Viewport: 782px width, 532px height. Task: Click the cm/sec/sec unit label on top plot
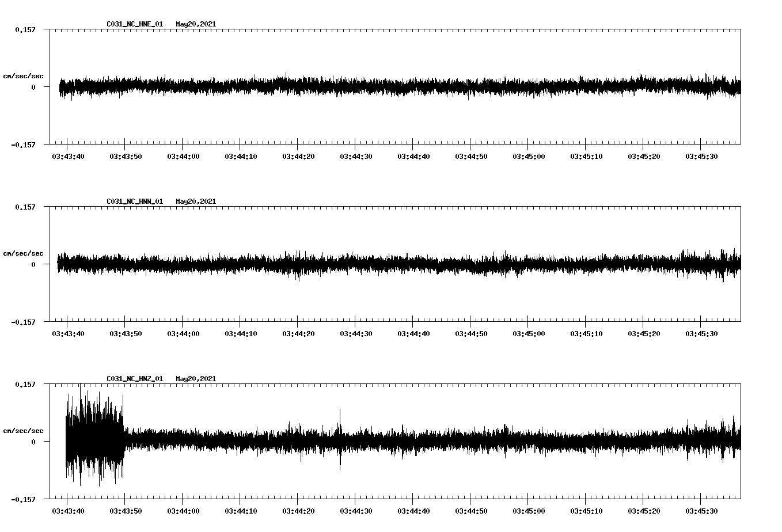[x=24, y=75]
